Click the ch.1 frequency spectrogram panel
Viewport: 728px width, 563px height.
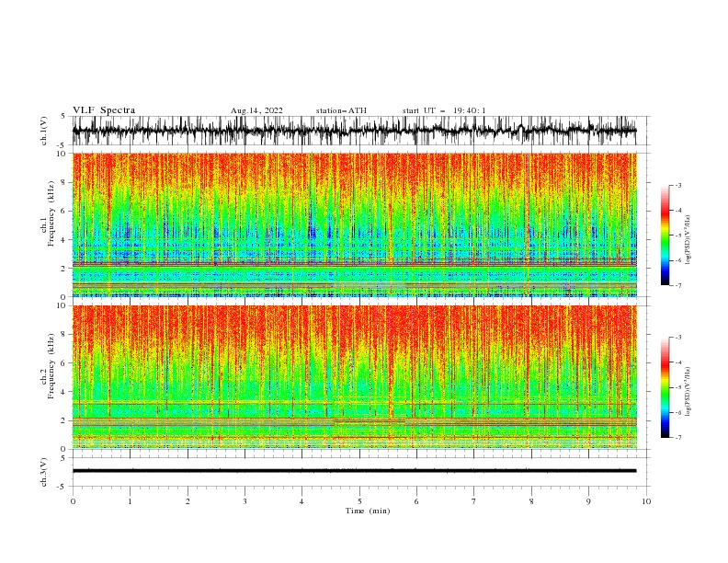pyautogui.click(x=354, y=224)
